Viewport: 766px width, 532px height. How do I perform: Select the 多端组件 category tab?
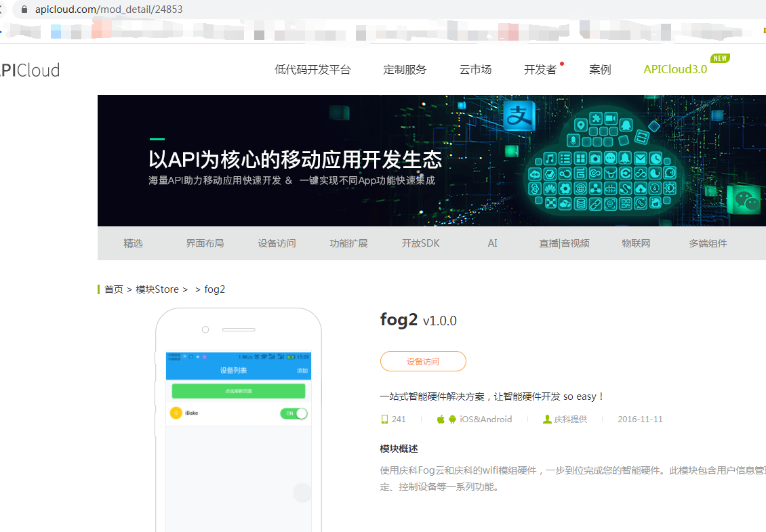708,243
